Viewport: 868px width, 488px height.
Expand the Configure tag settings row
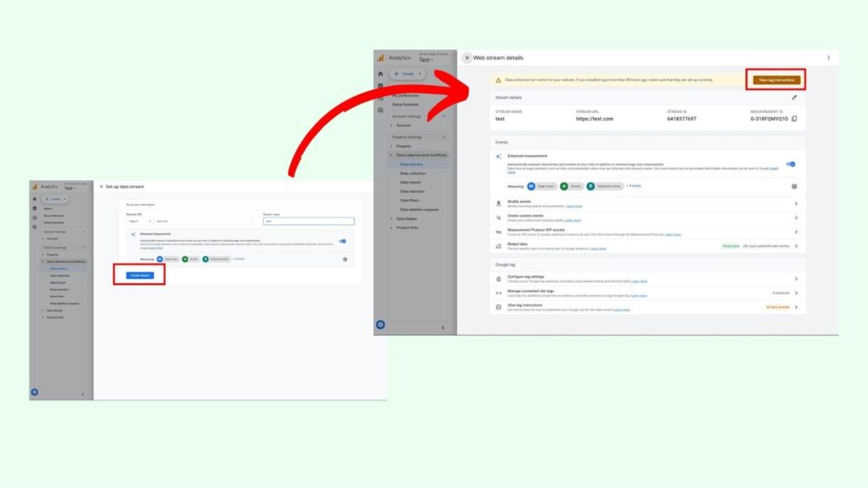[x=796, y=279]
